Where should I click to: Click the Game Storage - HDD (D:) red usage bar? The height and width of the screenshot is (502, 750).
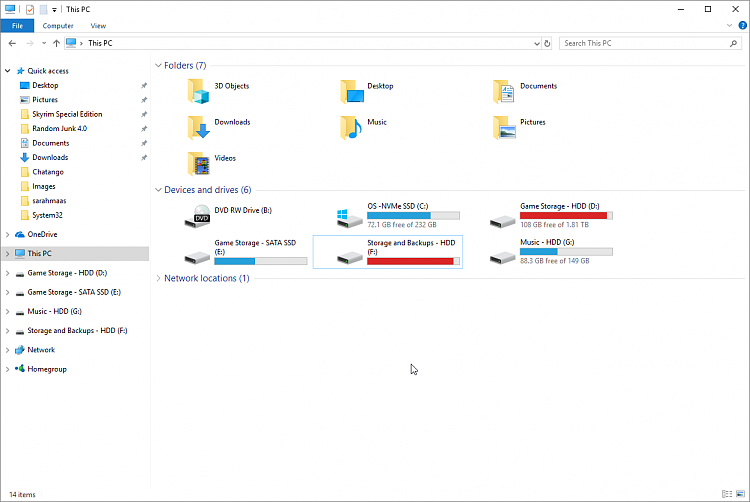566,216
